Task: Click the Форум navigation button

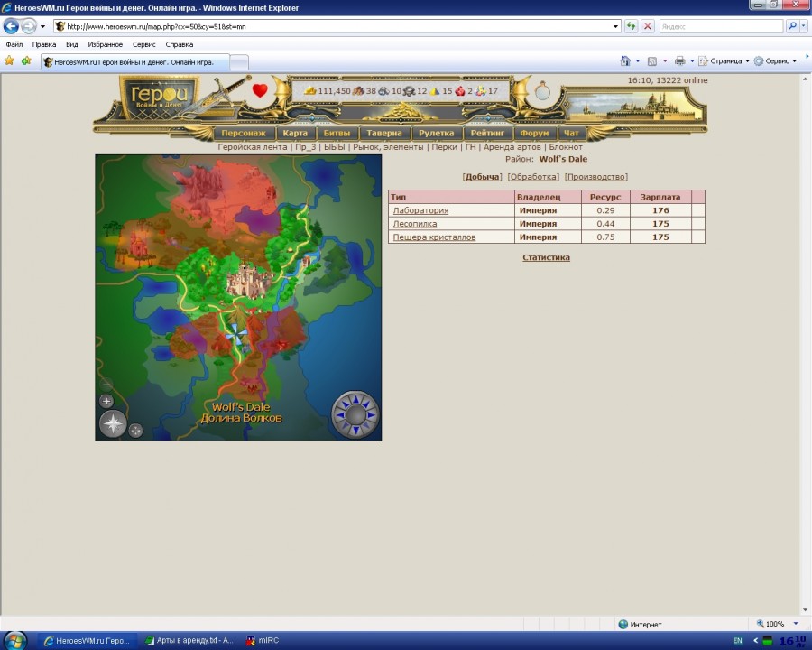Action: (x=534, y=134)
